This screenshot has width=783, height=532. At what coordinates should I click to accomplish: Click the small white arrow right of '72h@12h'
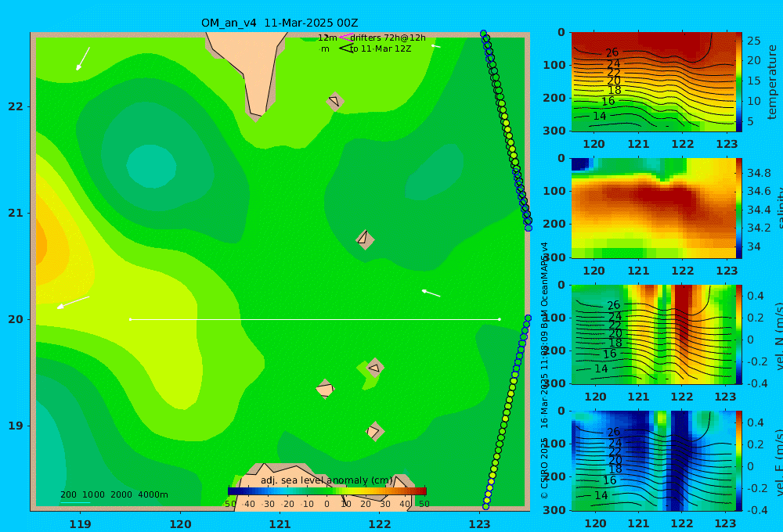tap(436, 46)
